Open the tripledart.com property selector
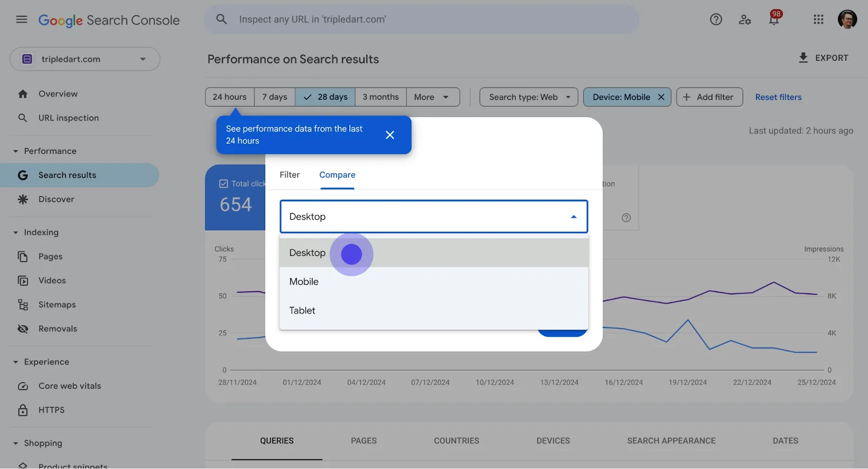 click(85, 59)
